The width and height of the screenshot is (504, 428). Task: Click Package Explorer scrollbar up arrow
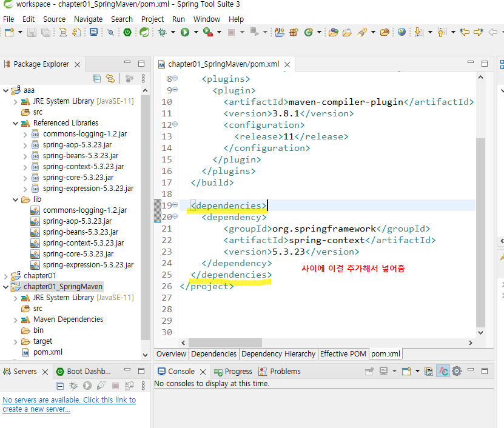146,90
